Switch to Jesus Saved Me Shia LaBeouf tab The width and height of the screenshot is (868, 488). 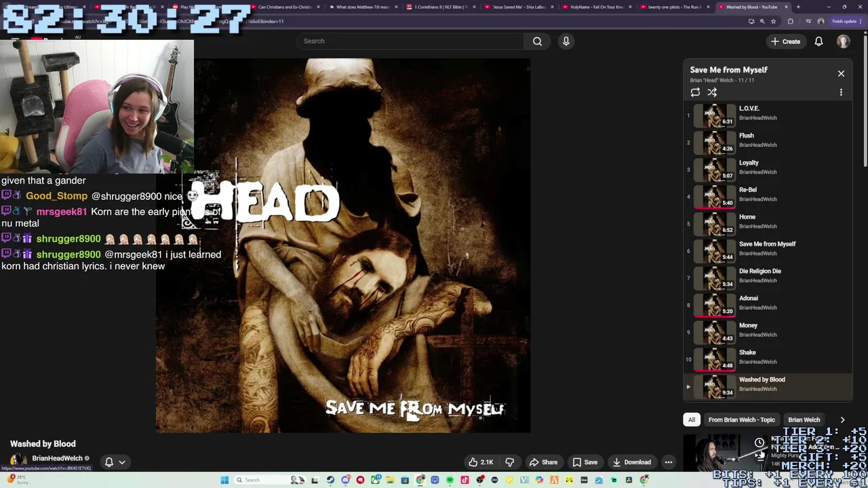(x=518, y=7)
